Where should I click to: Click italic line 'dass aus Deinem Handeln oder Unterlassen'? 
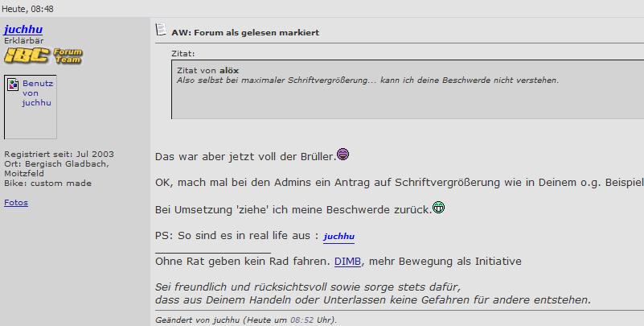click(373, 299)
